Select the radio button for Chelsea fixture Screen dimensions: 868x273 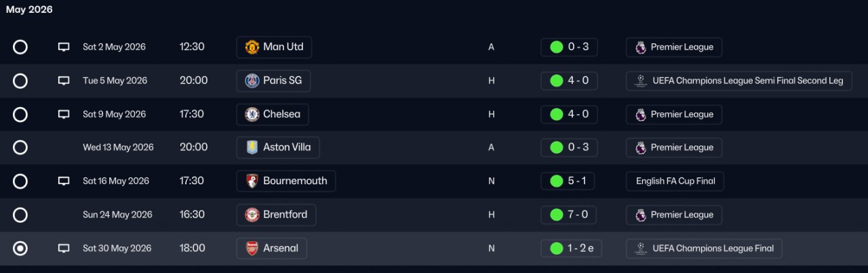(x=20, y=114)
